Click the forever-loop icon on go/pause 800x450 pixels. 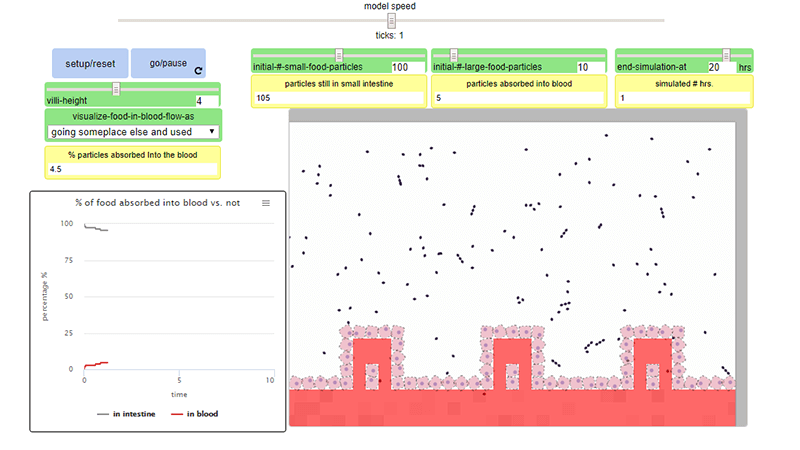click(x=198, y=71)
